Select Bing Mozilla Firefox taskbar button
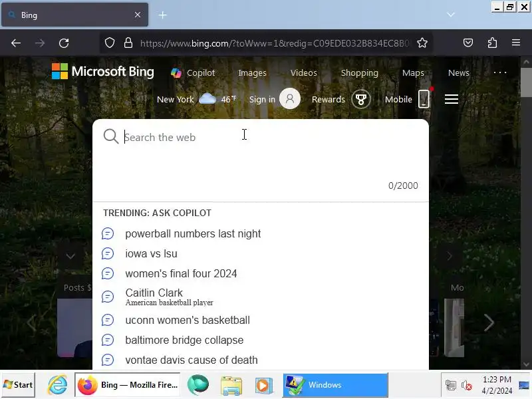532x399 pixels. pyautogui.click(x=128, y=385)
